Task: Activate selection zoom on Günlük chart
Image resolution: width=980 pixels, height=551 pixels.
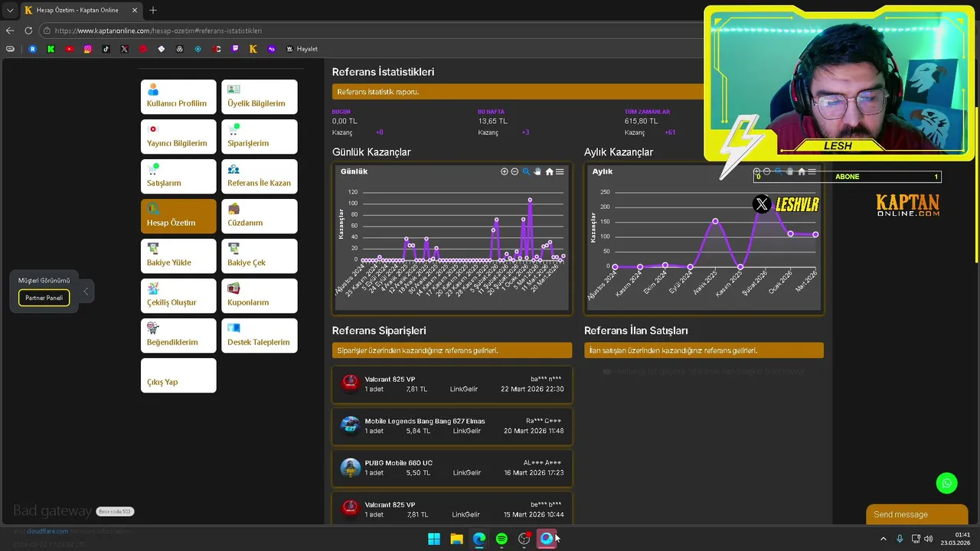Action: point(526,171)
